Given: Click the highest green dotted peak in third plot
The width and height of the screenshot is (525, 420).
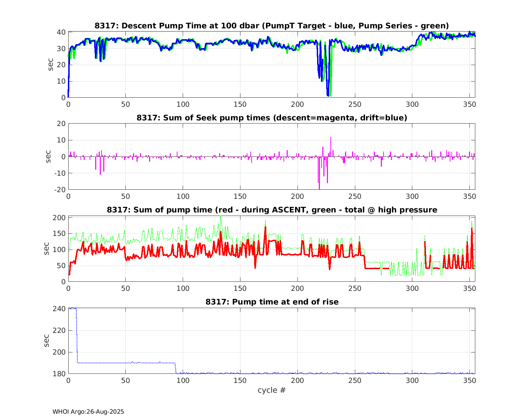Looking at the screenshot, I should point(220,217).
